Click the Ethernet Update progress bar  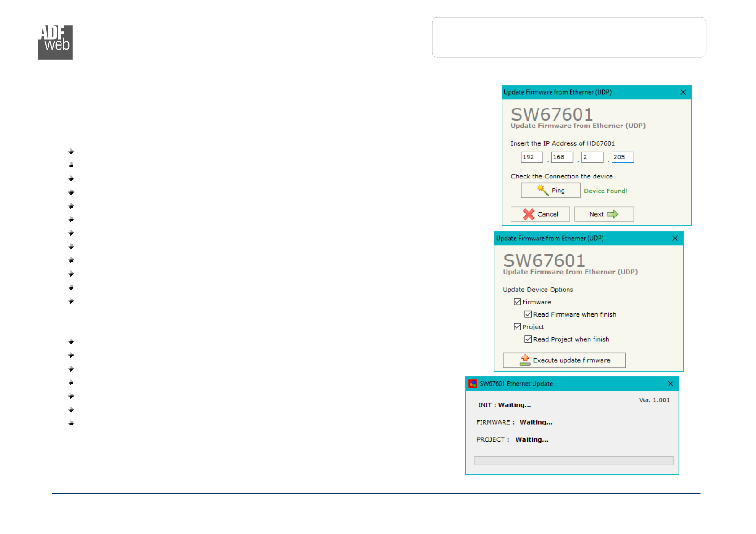pos(574,460)
